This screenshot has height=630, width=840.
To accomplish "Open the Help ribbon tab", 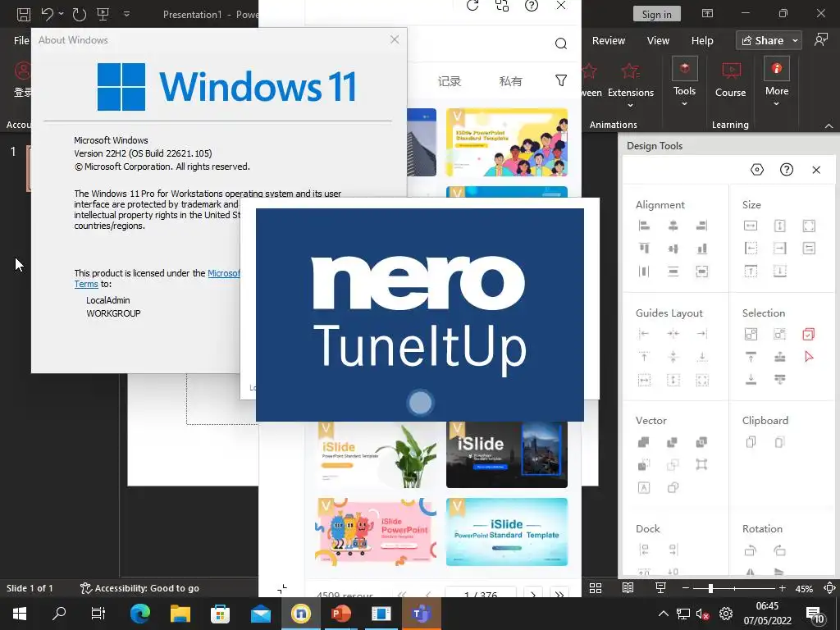I will (702, 41).
